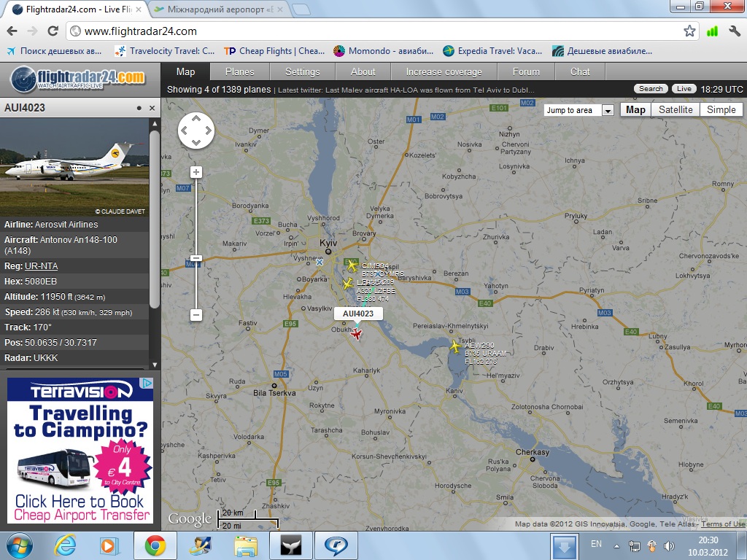Toggle the Live mode button

pyautogui.click(x=684, y=89)
